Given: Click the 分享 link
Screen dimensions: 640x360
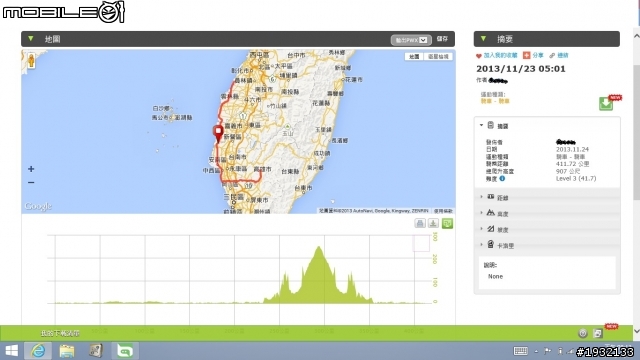Looking at the screenshot, I should [x=538, y=55].
